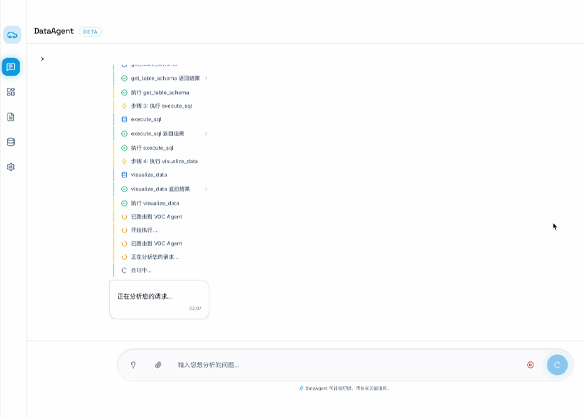Open the document reports sidebar icon
583x418 pixels.
(x=11, y=117)
